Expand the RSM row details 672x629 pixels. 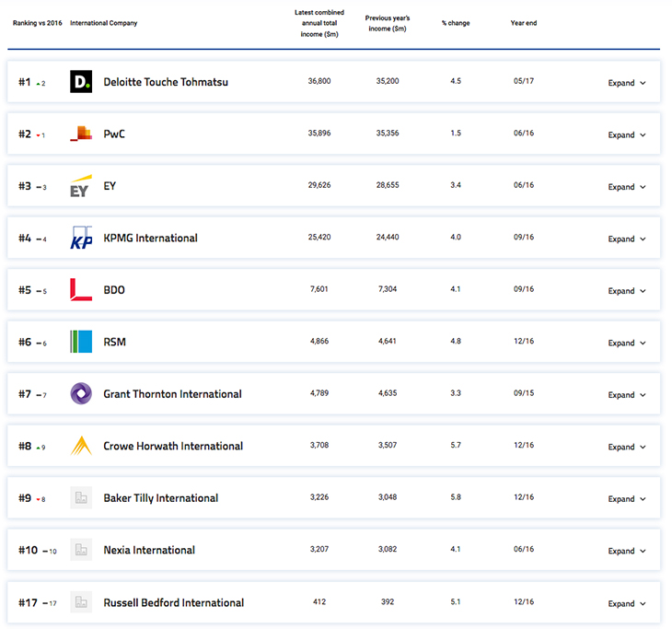(x=627, y=343)
